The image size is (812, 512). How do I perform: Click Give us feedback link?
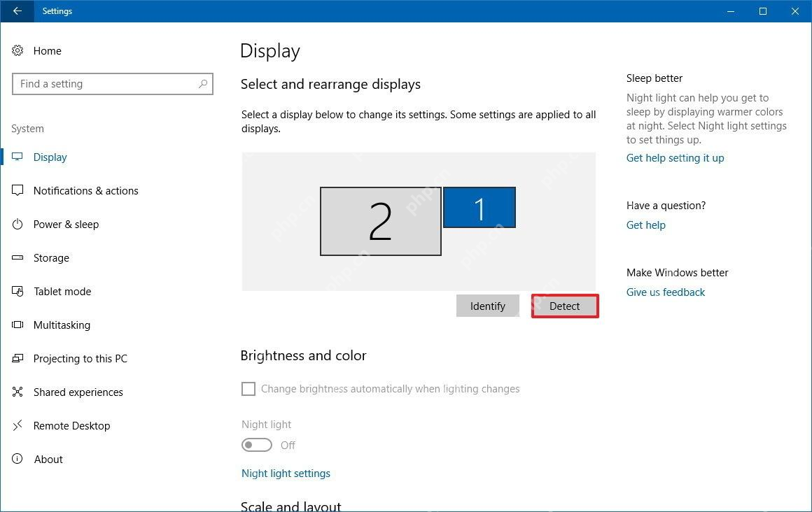pyautogui.click(x=666, y=292)
